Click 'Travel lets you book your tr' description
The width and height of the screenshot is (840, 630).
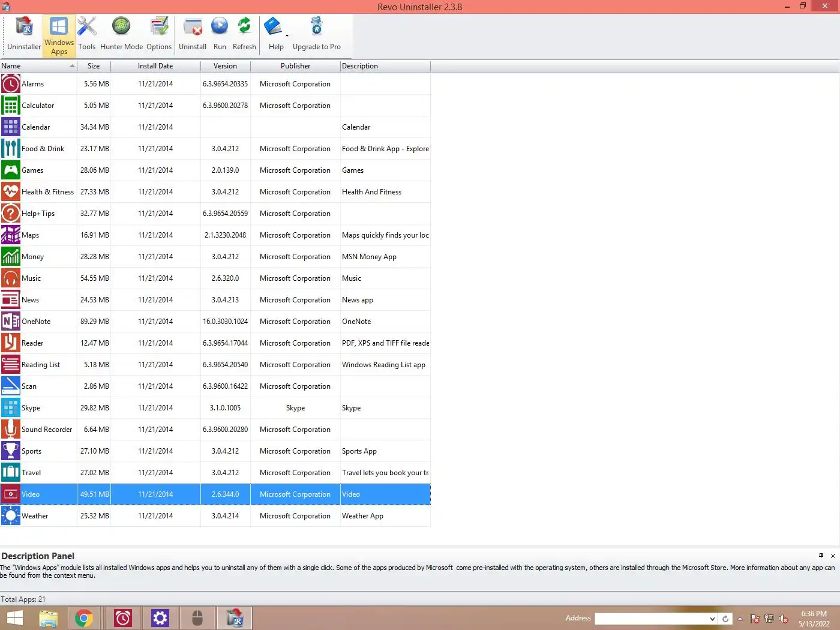(x=385, y=473)
